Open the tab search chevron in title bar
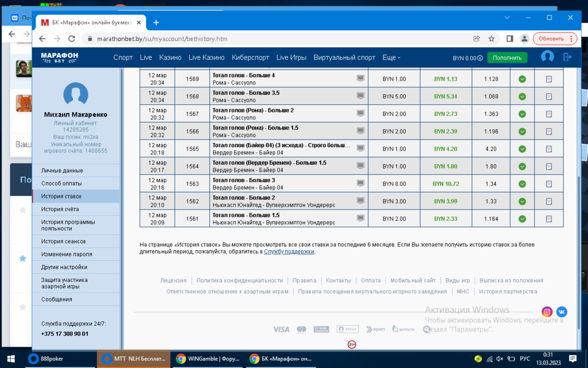Image resolution: width=588 pixels, height=368 pixels. (507, 18)
